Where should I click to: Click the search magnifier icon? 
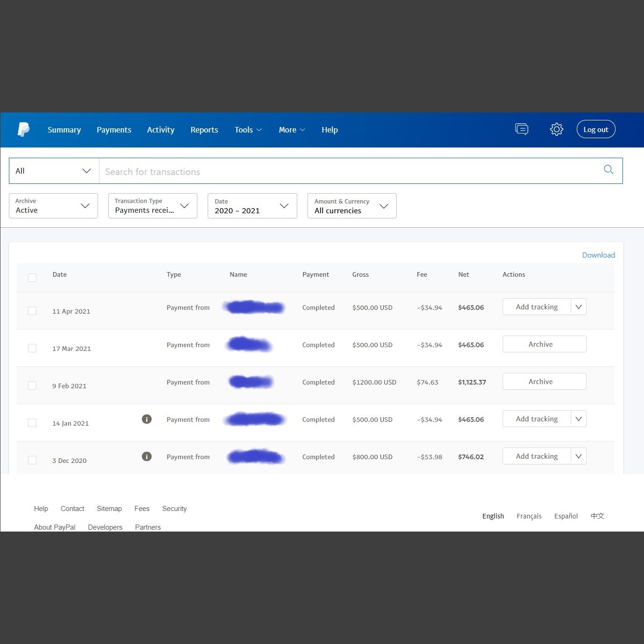point(609,169)
